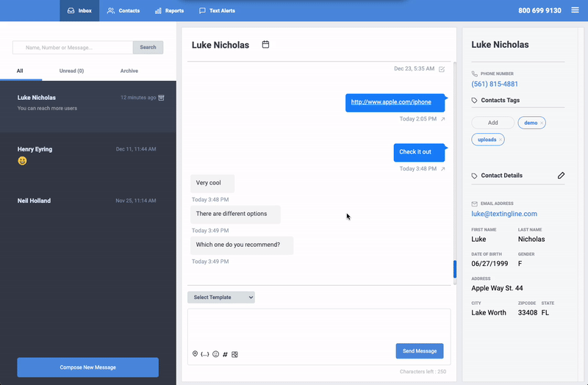Attach an image using the picture icon
This screenshot has width=588, height=385.
[234, 354]
